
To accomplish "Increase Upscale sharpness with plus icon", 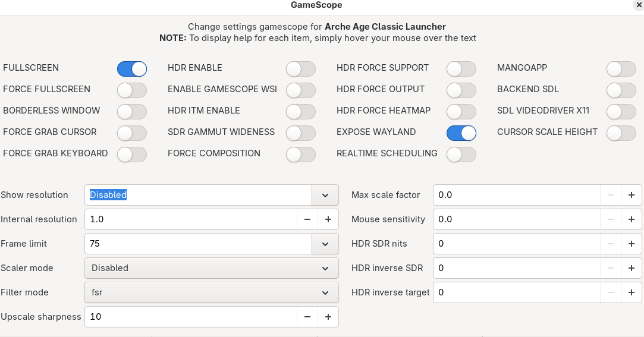I will 328,317.
